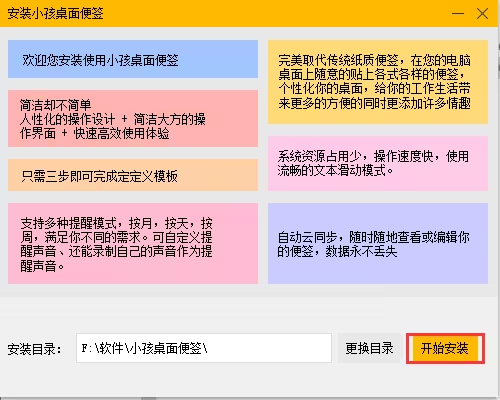Minimize the installer window
This screenshot has width=500, height=400.
point(458,14)
